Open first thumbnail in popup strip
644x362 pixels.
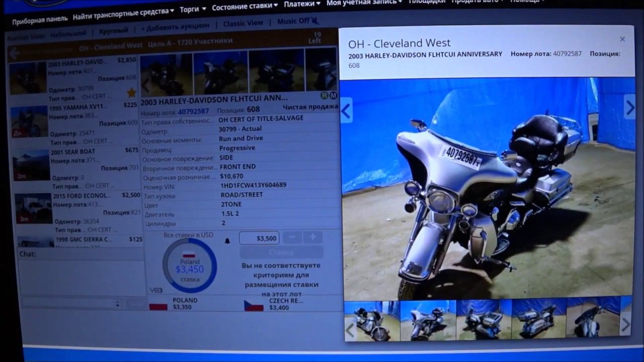pos(372,320)
